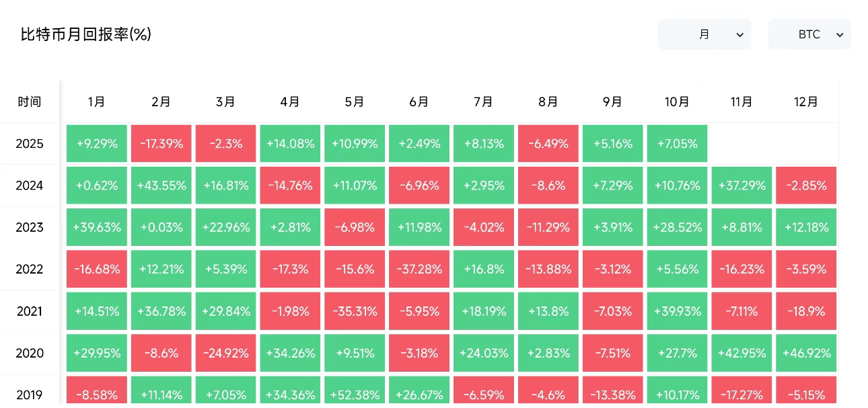The image size is (868, 408).
Task: Select the 1月 column header
Action: point(96,102)
